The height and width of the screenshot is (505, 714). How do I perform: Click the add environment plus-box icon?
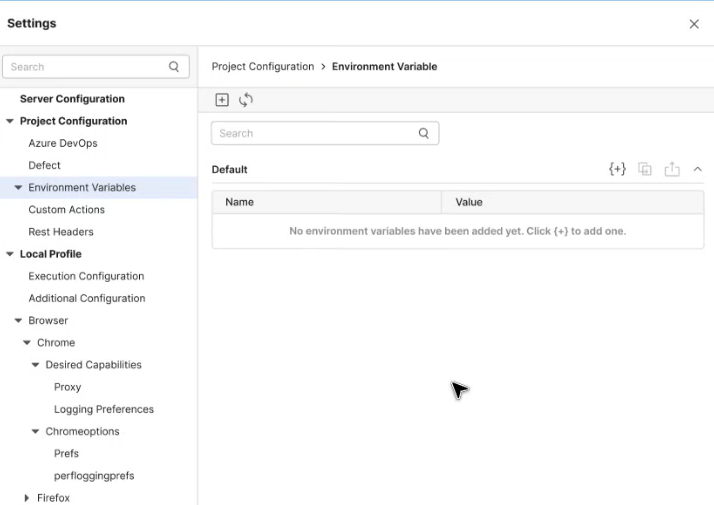click(222, 100)
